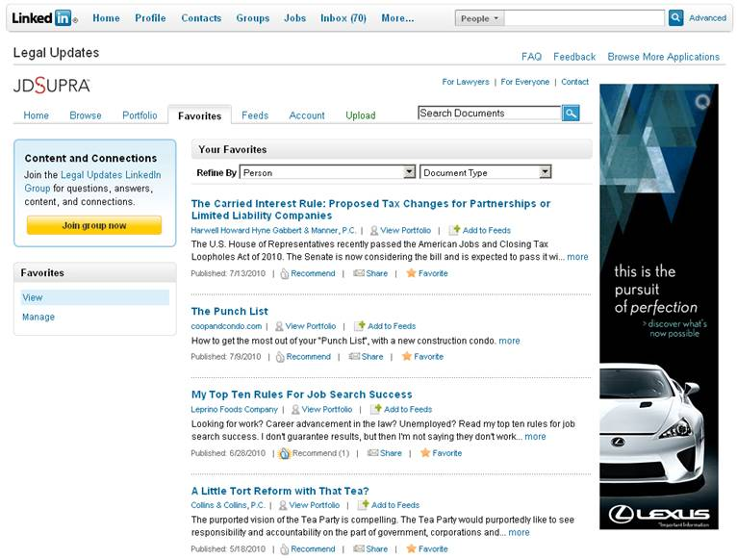Click the Advanced search link

click(x=707, y=18)
